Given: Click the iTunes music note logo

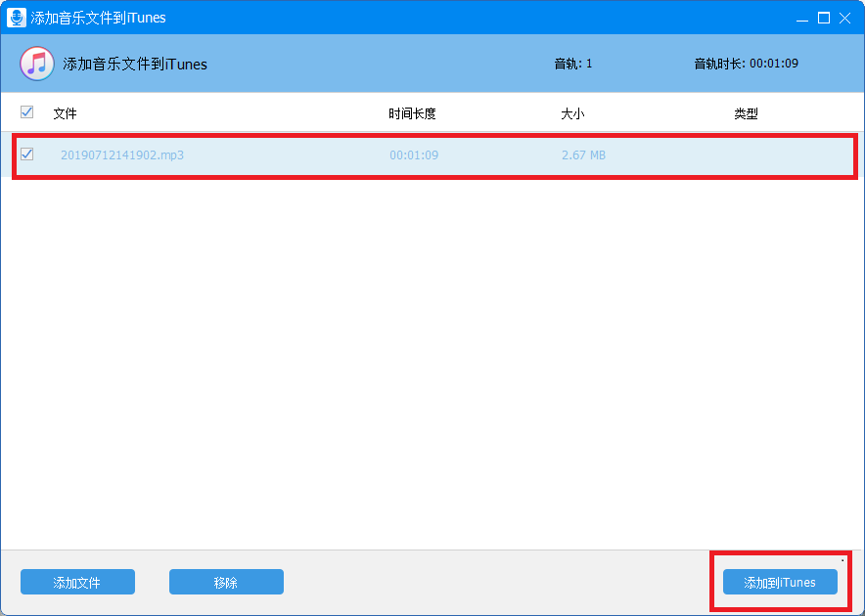Looking at the screenshot, I should pos(37,64).
